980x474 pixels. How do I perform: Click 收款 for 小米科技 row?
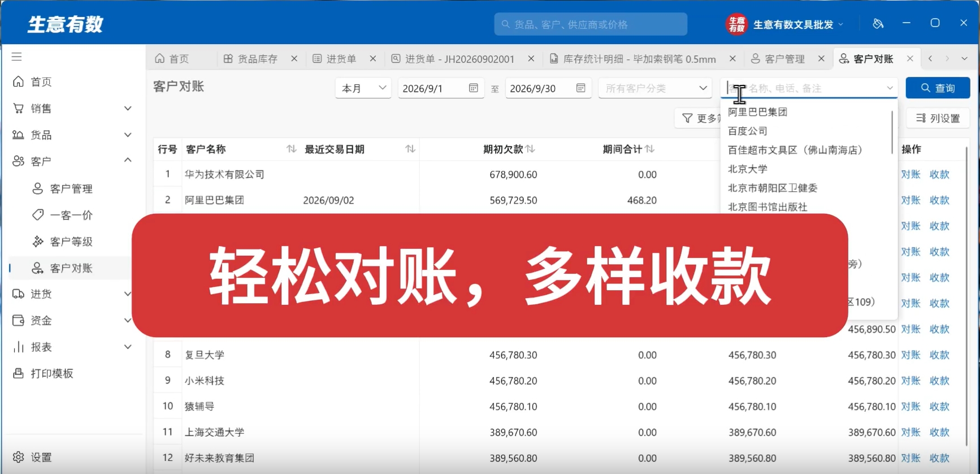click(x=939, y=381)
